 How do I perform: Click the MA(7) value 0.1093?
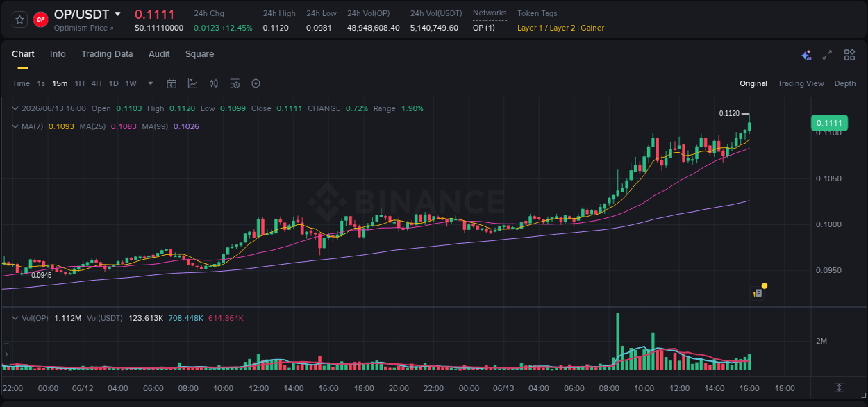(60, 126)
